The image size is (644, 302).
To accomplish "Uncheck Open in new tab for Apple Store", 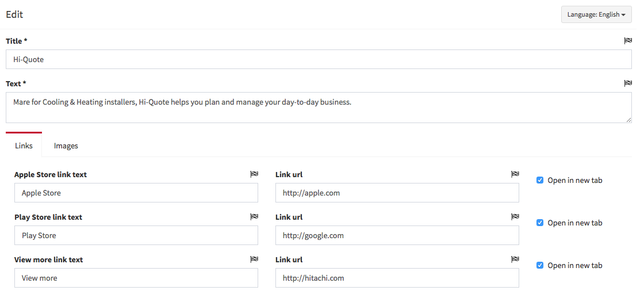I will point(540,180).
